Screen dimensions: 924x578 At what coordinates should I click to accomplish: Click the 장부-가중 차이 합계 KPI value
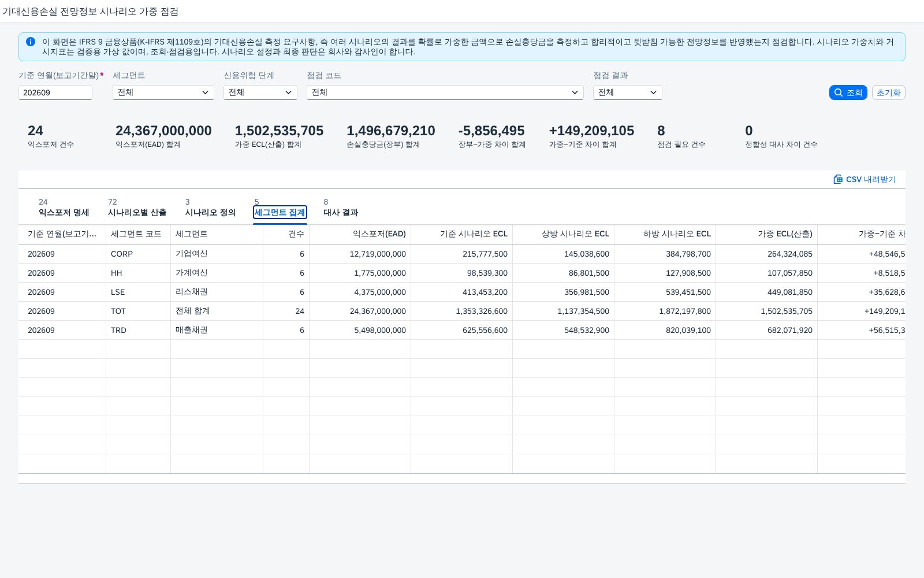pyautogui.click(x=491, y=131)
